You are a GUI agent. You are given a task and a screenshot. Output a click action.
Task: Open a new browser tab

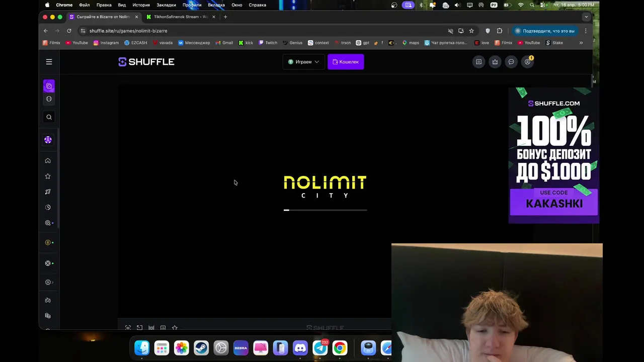[225, 17]
